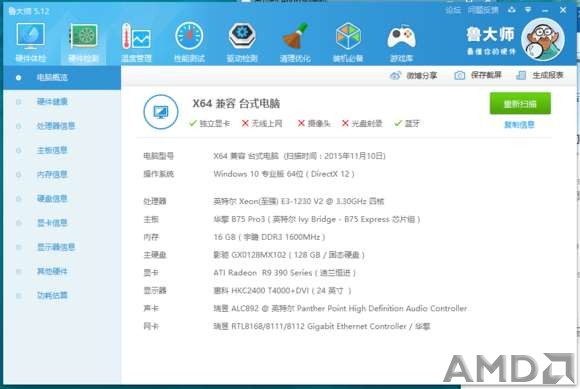The width and height of the screenshot is (580, 389).
Task: Open the 问题反馈 feedback link
Action: tap(483, 10)
